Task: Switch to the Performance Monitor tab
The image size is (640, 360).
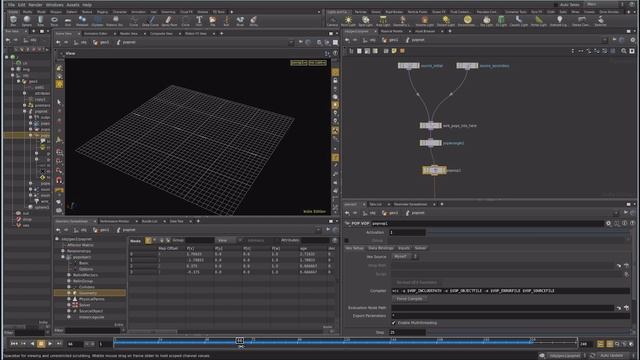Action: point(115,221)
